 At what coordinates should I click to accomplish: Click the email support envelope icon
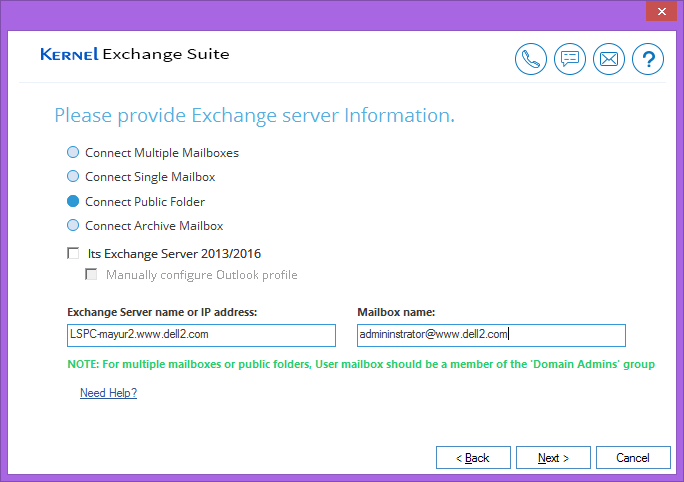point(609,59)
